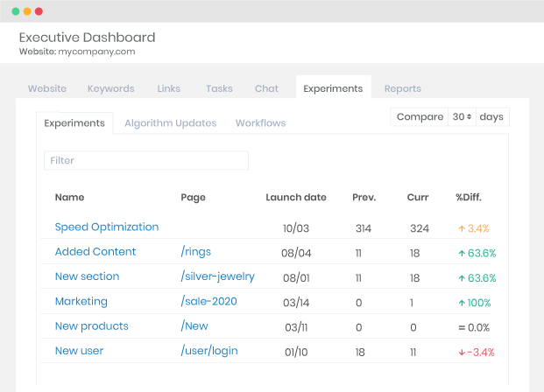The width and height of the screenshot is (544, 392).
Task: Open the 30 days compare dropdown
Action: coord(462,117)
